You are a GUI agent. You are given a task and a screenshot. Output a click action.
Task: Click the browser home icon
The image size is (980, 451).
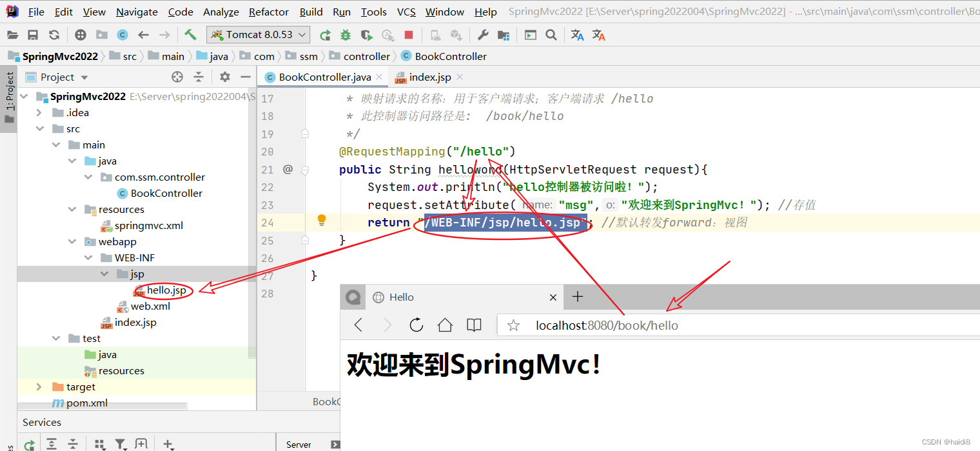445,325
